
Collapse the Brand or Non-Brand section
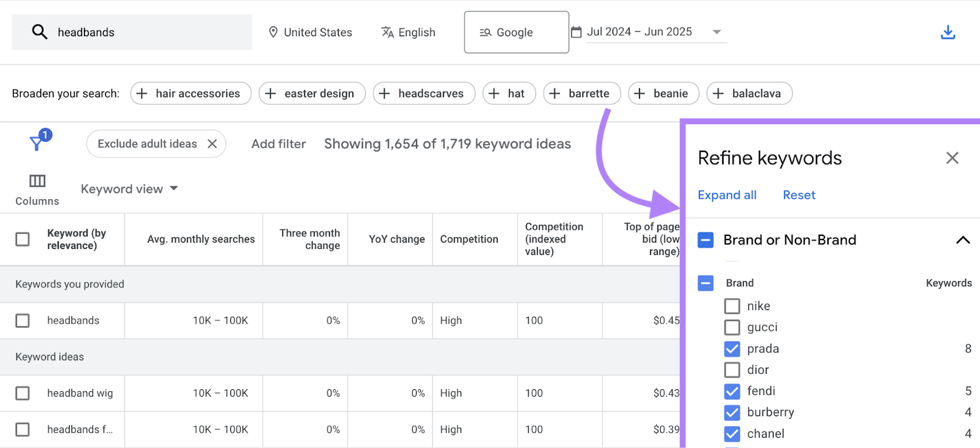[962, 240]
